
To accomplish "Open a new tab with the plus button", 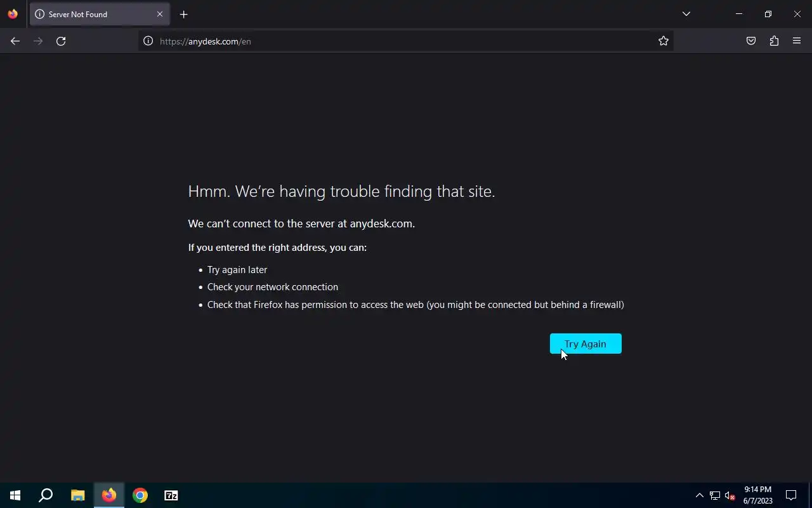I will 184,14.
